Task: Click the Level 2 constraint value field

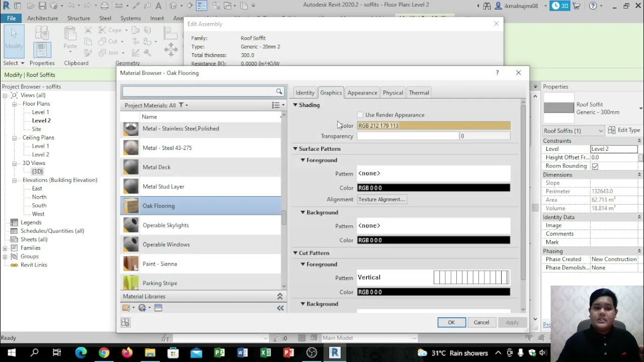Action: (x=614, y=149)
